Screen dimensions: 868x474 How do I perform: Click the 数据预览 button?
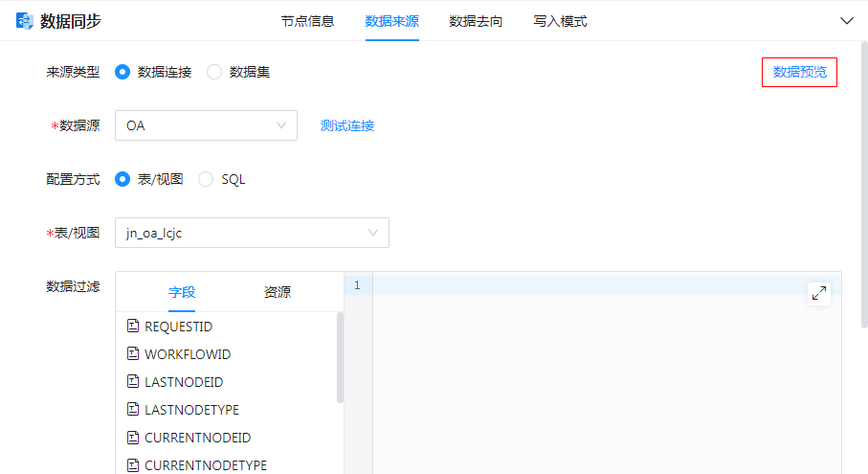[x=799, y=72]
